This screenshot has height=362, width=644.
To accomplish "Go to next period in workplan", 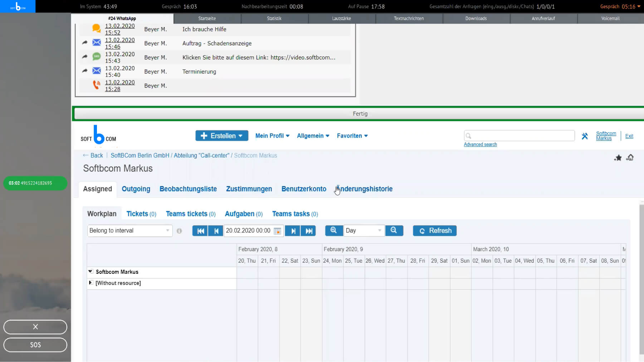I will pyautogui.click(x=293, y=231).
